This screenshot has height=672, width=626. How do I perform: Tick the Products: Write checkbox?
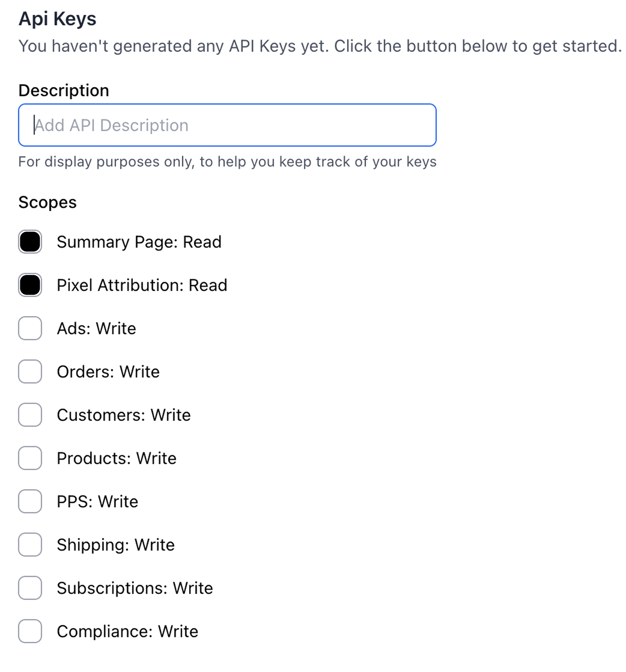(x=30, y=458)
